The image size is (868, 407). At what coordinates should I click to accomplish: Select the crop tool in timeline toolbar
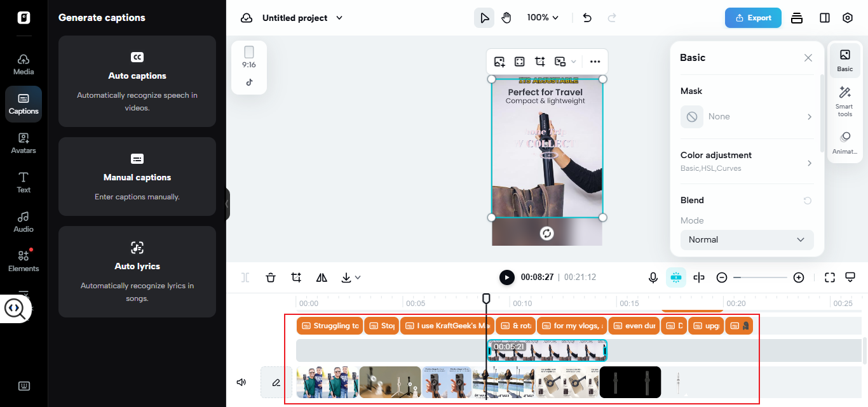(296, 277)
